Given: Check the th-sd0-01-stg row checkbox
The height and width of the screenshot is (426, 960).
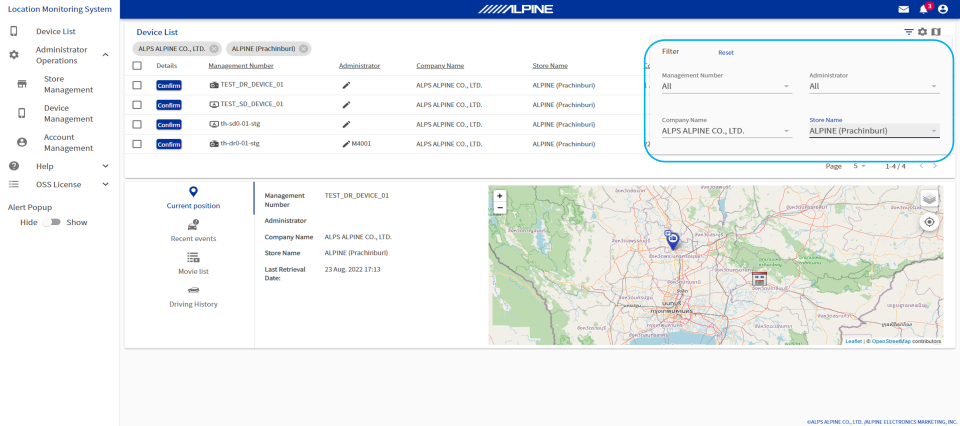Looking at the screenshot, I should (137, 124).
